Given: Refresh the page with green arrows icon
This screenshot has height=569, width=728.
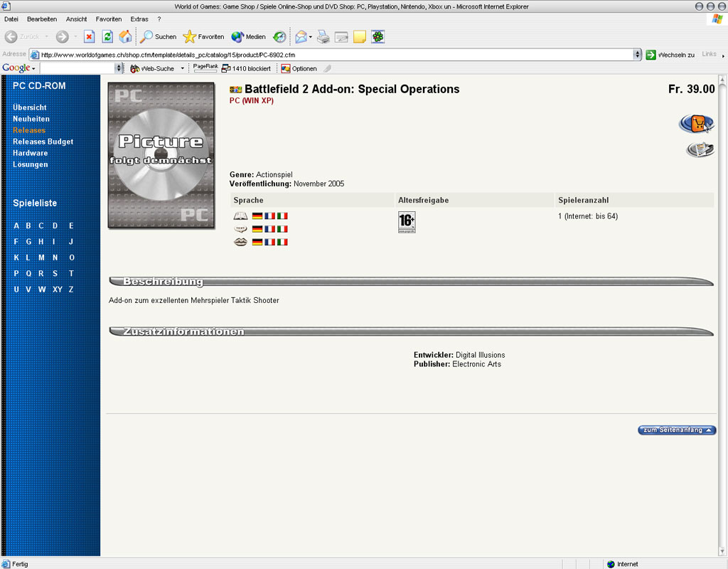Looking at the screenshot, I should 107,37.
